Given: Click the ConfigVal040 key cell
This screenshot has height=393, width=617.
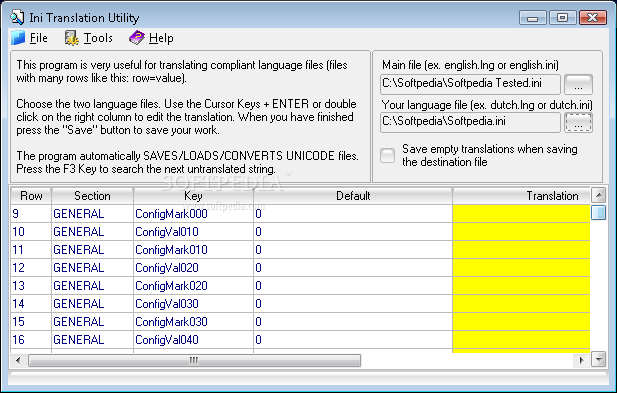Looking at the screenshot, I should [193, 340].
